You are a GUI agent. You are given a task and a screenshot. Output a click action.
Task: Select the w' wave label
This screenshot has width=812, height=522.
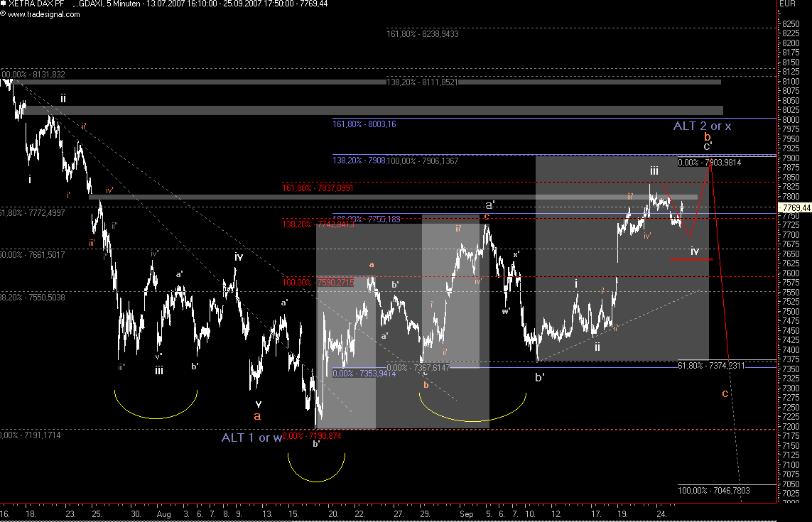coord(506,311)
